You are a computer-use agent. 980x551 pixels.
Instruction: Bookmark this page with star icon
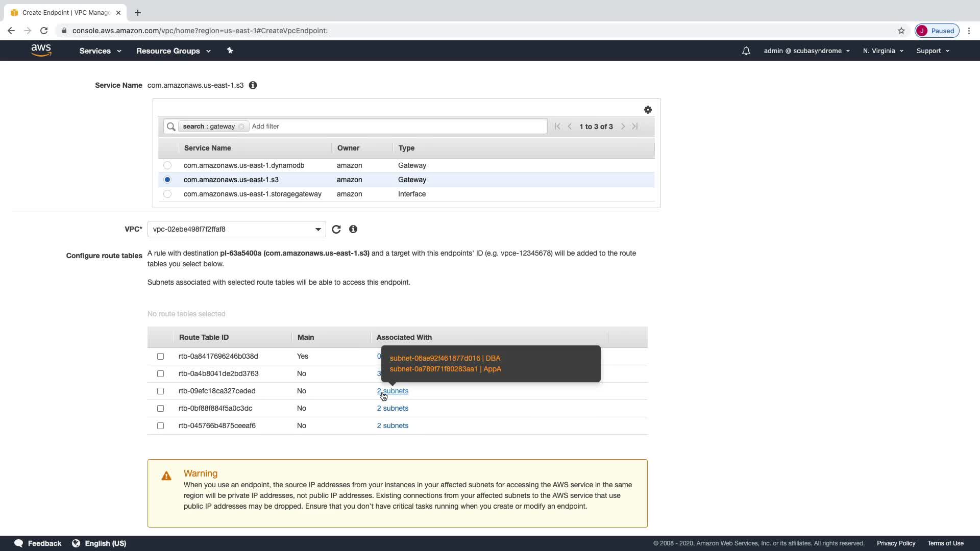901,31
